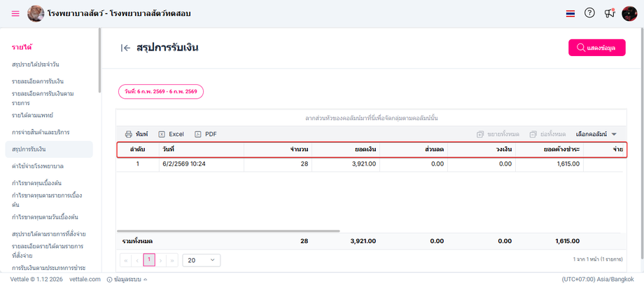Viewport: 644px width, 286px height.
Task: Open สรุปรายได้ประจำวัน in the sidebar
Action: 39,64
